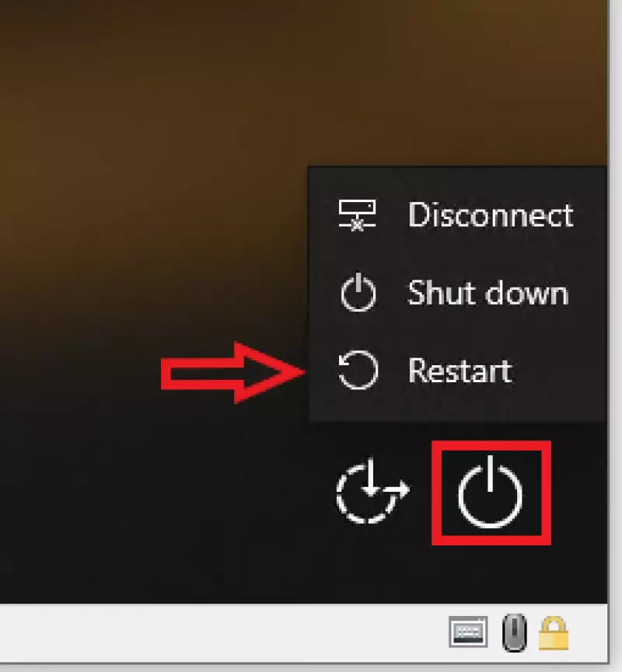Image resolution: width=622 pixels, height=672 pixels.
Task: Click the red arrow pointing at Restart
Action: click(x=232, y=372)
